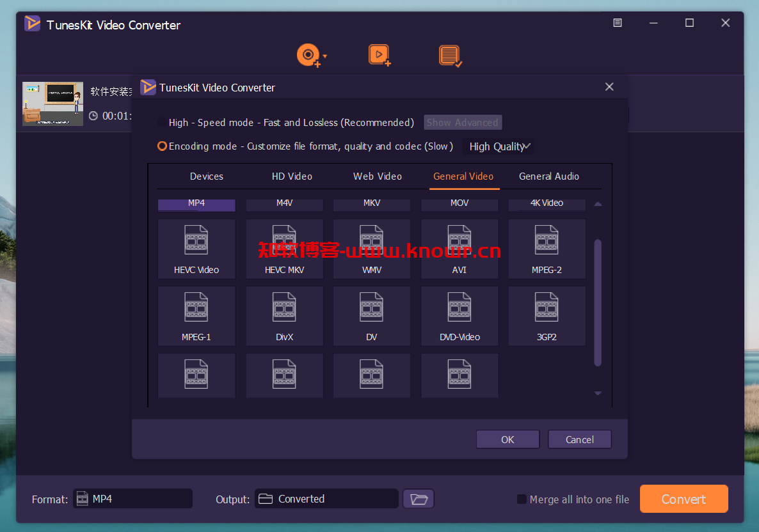Viewport: 759px width, 532px height.
Task: Open the output folder browse icon
Action: [x=419, y=499]
